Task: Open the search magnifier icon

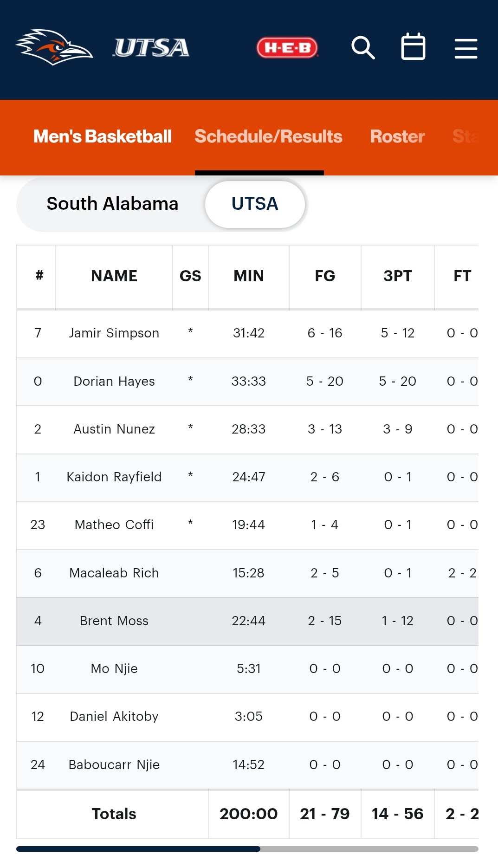Action: 363,47
